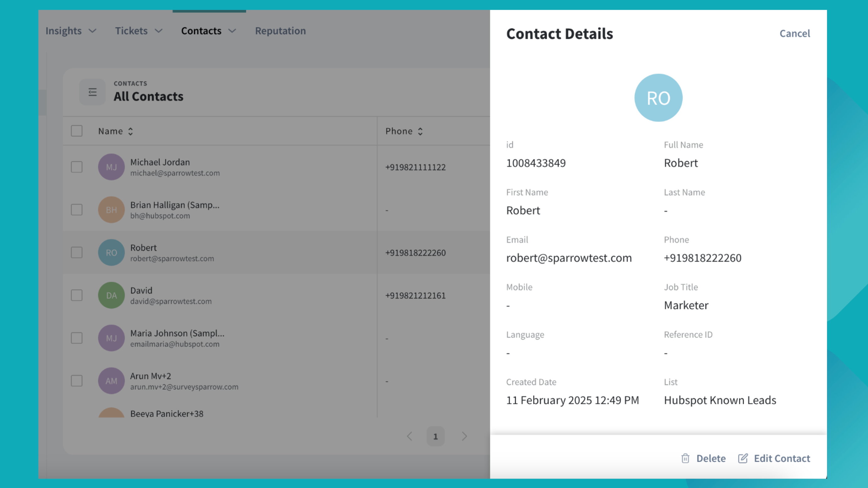The height and width of the screenshot is (488, 868).
Task: Click Michael Jordan's MJ avatar
Action: pos(111,167)
